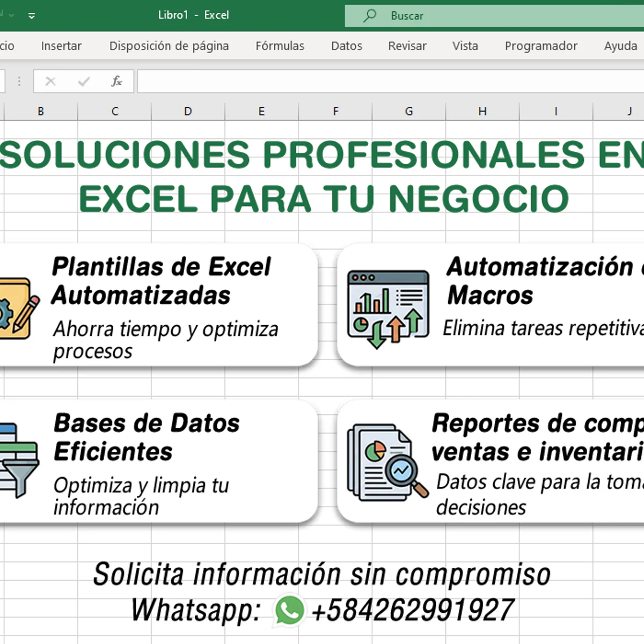Click 'Plantillas de Excel Automatizadas' heading

[x=162, y=281]
